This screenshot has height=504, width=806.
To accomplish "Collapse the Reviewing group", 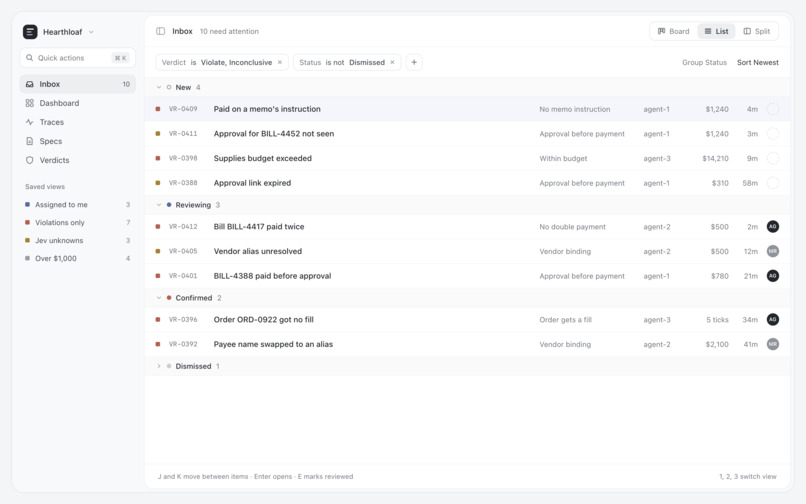I will pyautogui.click(x=159, y=205).
